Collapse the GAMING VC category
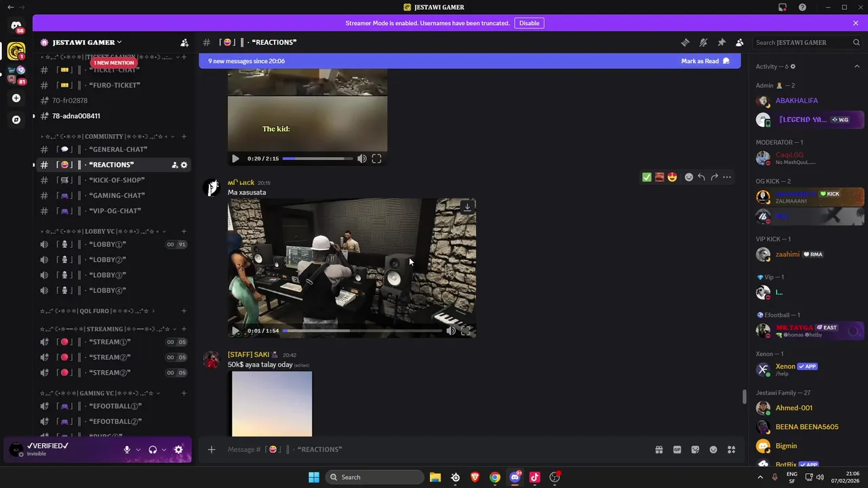 click(100, 393)
